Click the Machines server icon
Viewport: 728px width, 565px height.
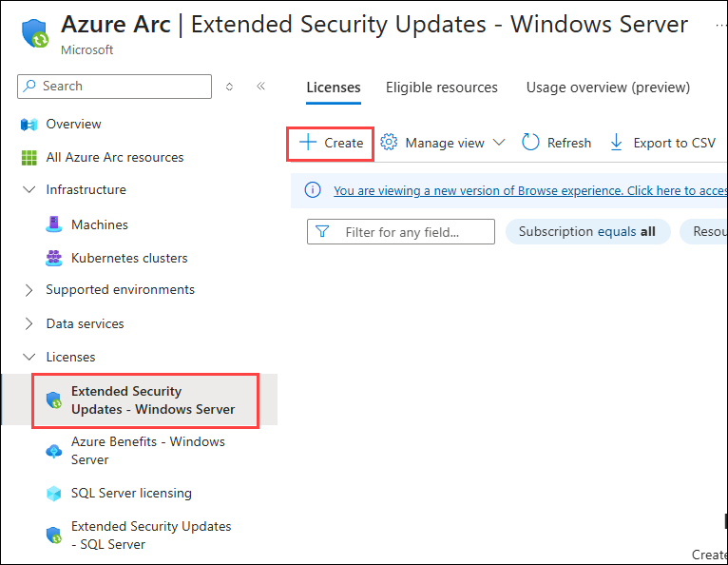click(x=54, y=224)
